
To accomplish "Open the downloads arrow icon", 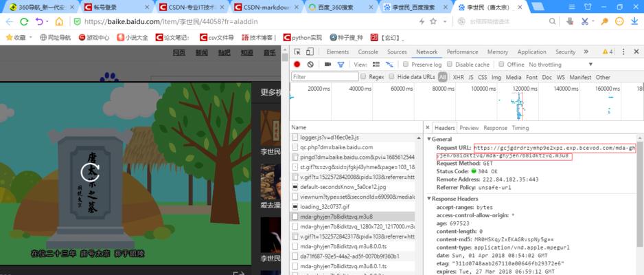I will point(634,21).
